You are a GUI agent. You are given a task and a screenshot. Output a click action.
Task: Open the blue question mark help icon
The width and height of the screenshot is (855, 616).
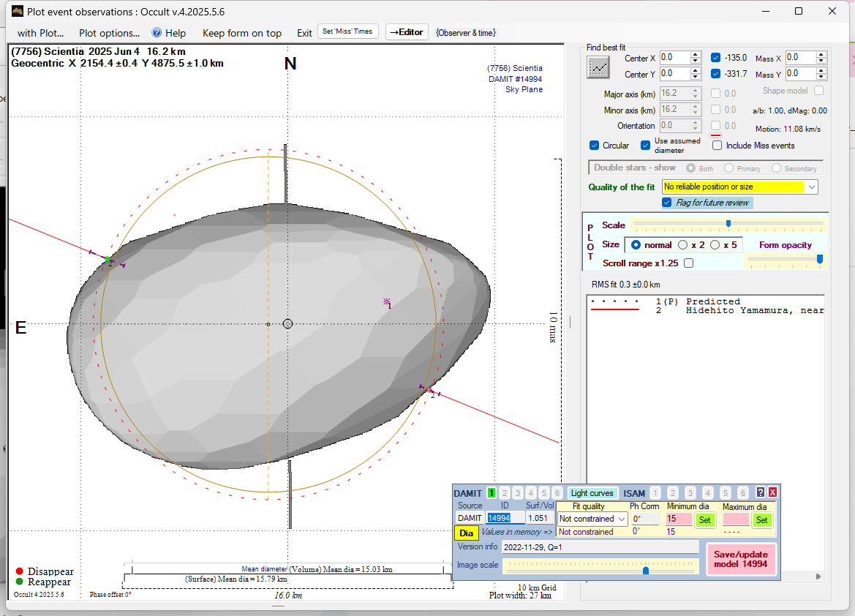760,493
